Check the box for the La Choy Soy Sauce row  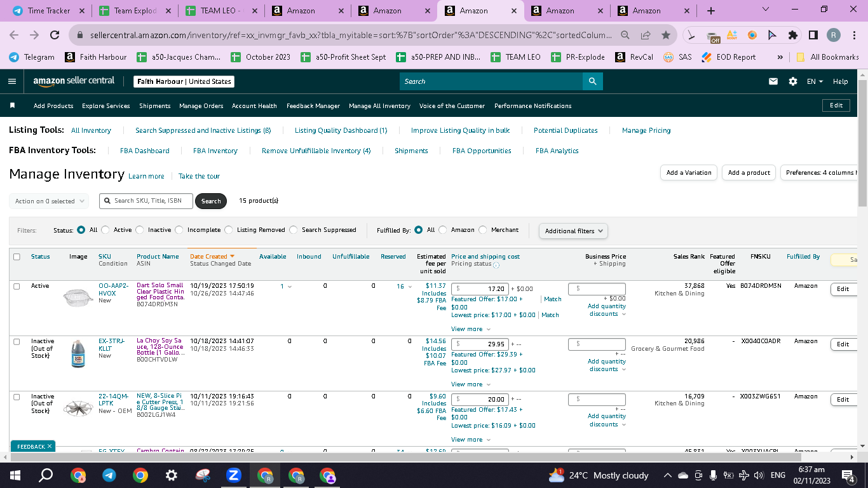[17, 342]
